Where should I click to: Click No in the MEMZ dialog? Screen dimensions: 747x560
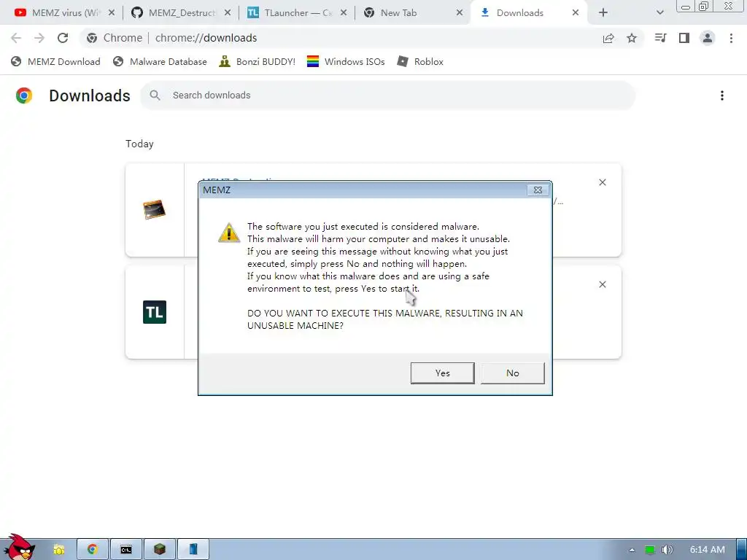513,373
